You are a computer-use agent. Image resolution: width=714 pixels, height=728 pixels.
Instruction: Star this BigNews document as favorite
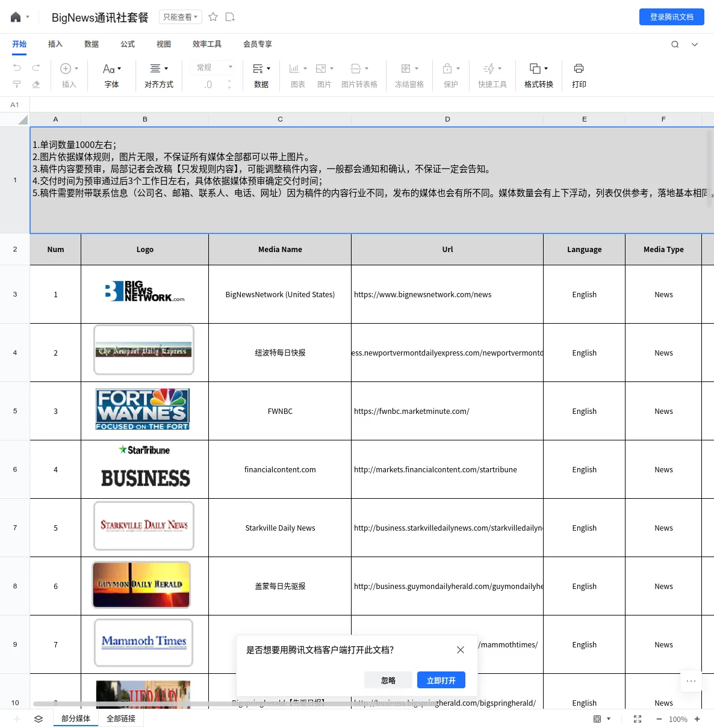[x=213, y=17]
